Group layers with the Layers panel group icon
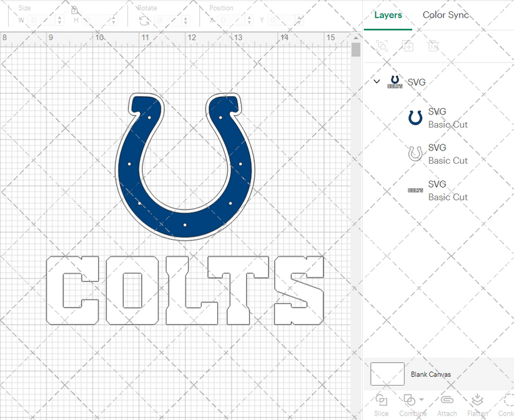The width and height of the screenshot is (514, 420). pyautogui.click(x=382, y=46)
